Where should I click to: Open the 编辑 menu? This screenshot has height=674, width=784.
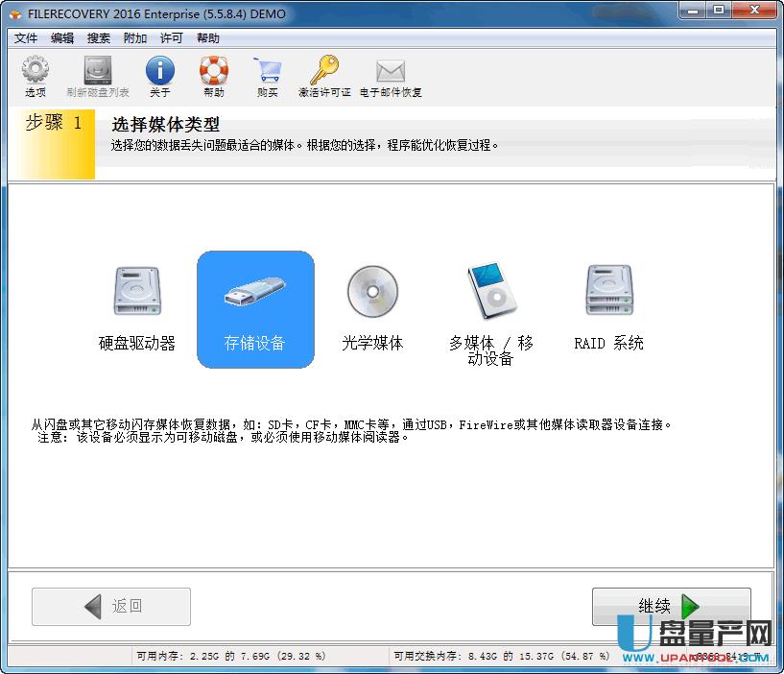(61, 38)
